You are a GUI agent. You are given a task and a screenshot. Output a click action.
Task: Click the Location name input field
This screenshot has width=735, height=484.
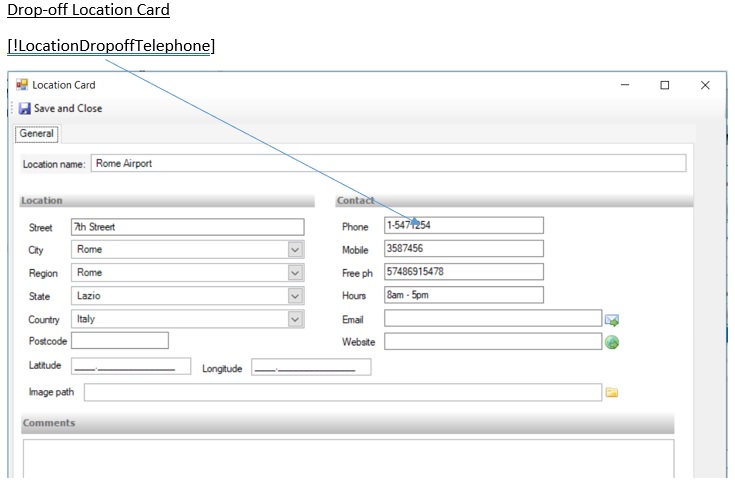[388, 163]
